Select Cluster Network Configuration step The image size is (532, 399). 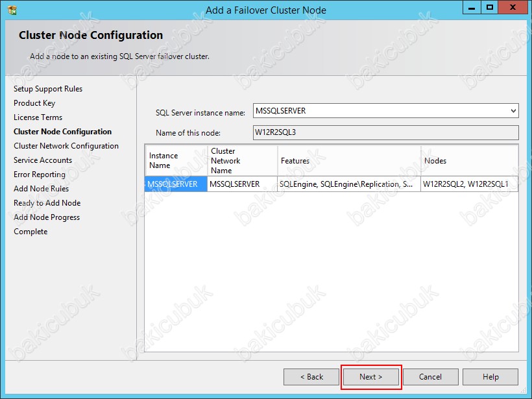click(x=66, y=146)
